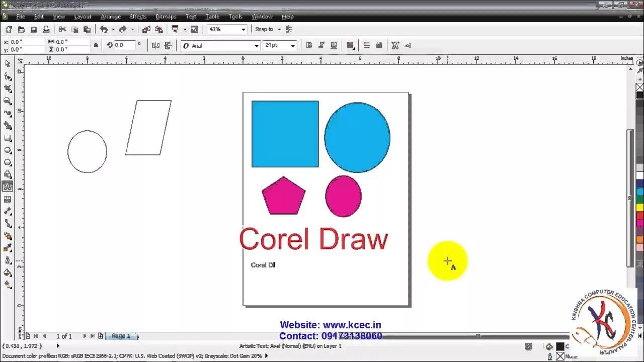
Task: Select the Crop tool
Action: (x=8, y=88)
